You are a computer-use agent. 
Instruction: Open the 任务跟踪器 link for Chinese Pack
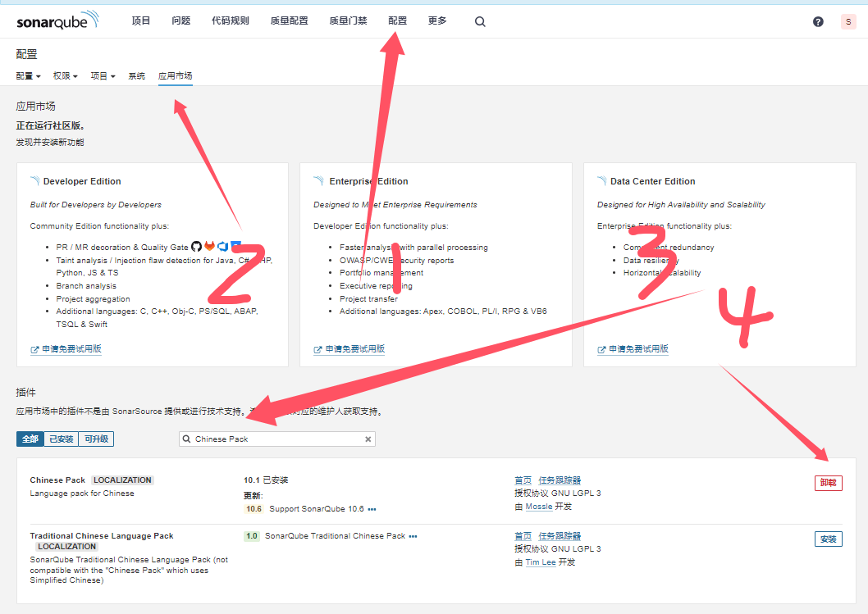(x=560, y=480)
